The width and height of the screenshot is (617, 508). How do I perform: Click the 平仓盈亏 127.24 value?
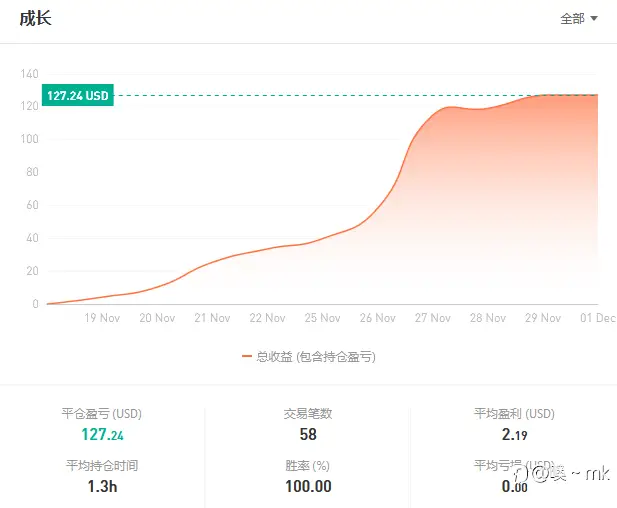[102, 434]
